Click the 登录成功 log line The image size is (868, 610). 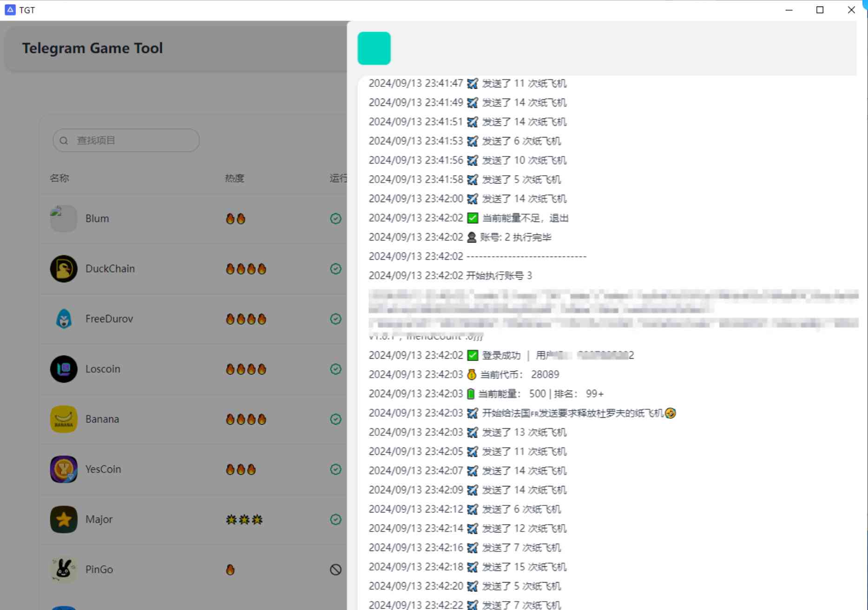501,355
